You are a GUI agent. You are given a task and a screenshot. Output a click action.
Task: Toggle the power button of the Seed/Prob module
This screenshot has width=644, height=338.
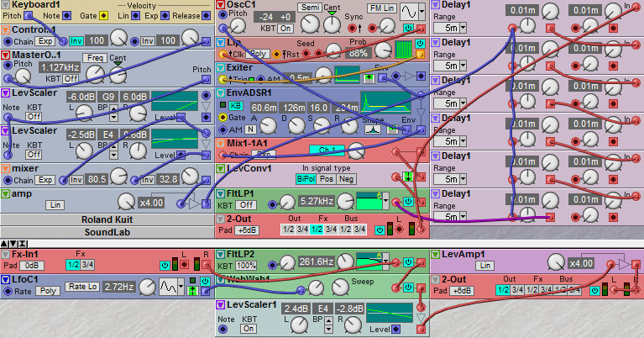point(420,43)
